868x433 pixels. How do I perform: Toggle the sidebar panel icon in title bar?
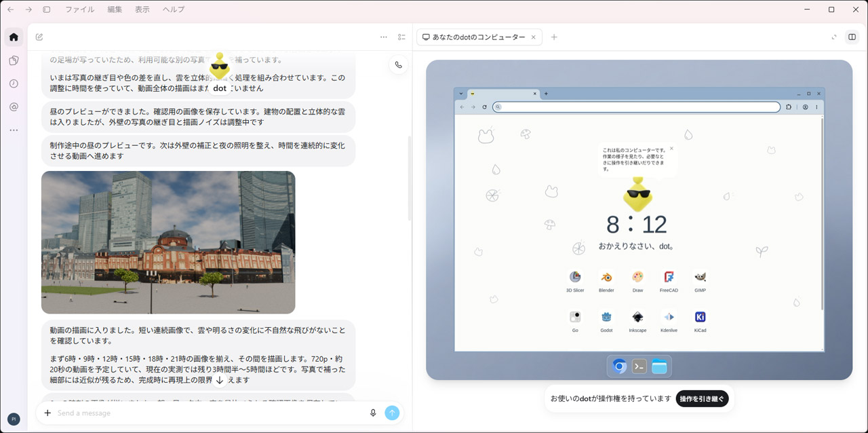click(47, 10)
